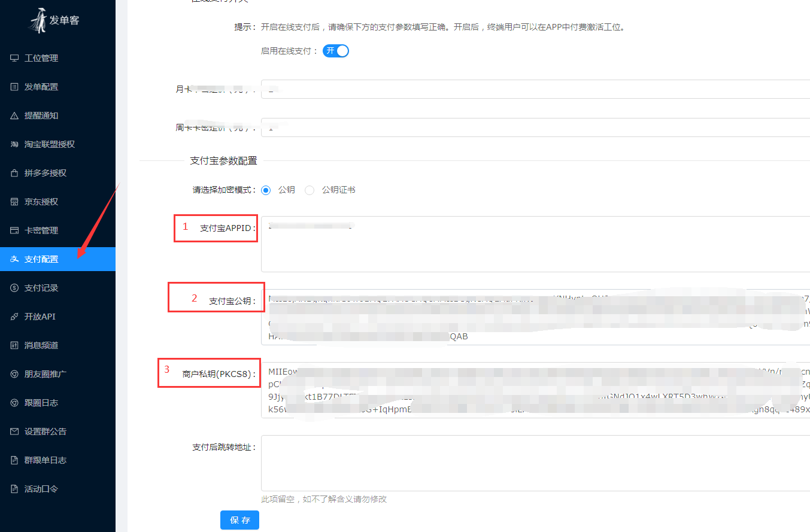
Task: Click the Alipay icon beside 支付配置
Action: [x=14, y=259]
